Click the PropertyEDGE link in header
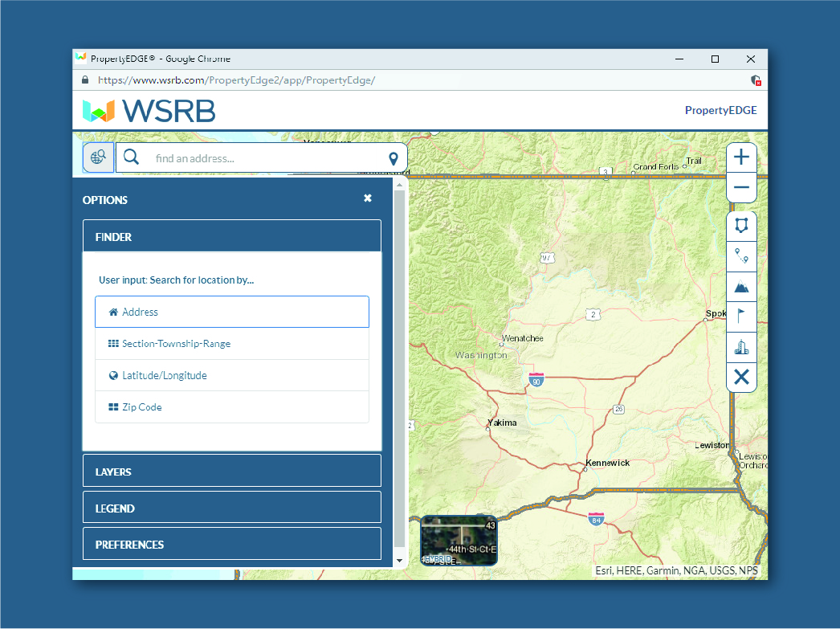This screenshot has height=629, width=840. click(720, 110)
